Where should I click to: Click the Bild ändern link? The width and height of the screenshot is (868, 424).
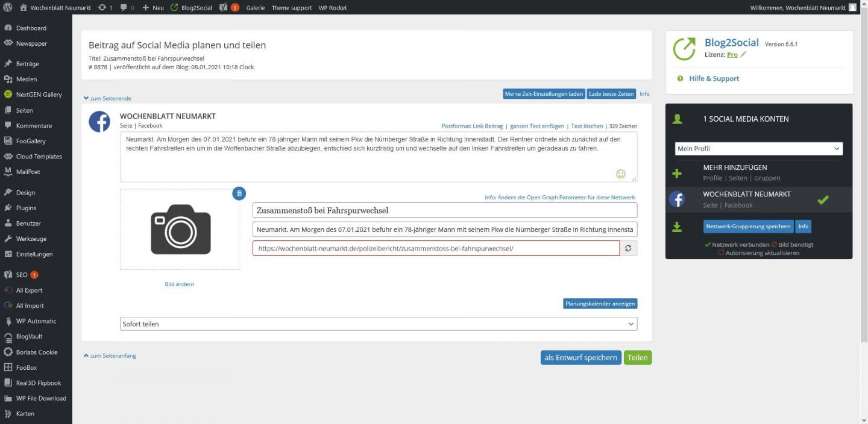180,284
